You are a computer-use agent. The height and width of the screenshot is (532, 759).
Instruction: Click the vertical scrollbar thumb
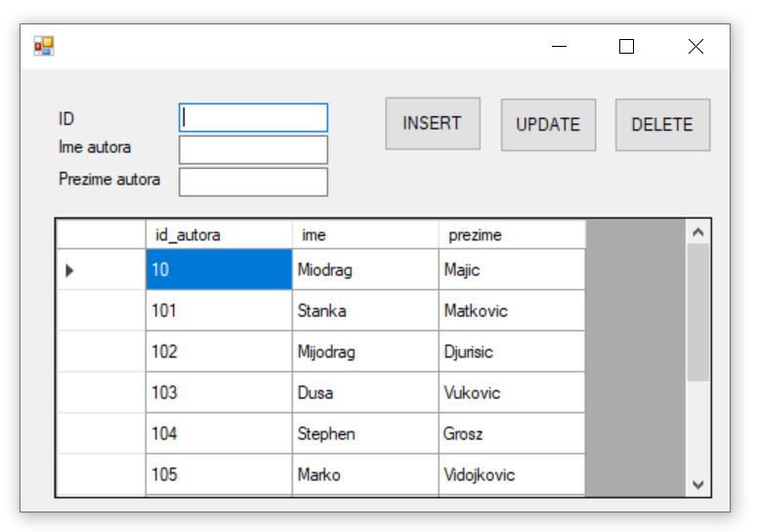[x=697, y=312]
